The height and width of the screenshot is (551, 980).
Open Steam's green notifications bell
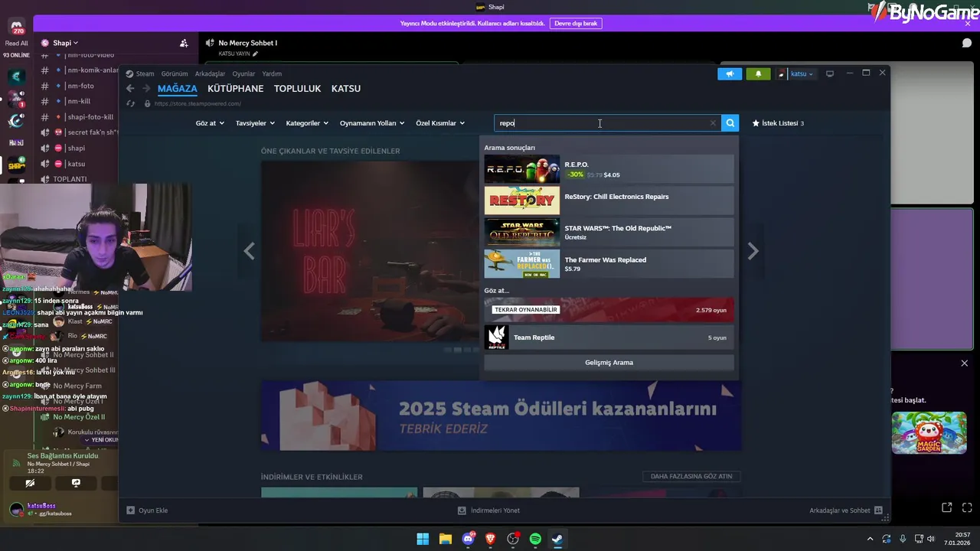click(758, 73)
